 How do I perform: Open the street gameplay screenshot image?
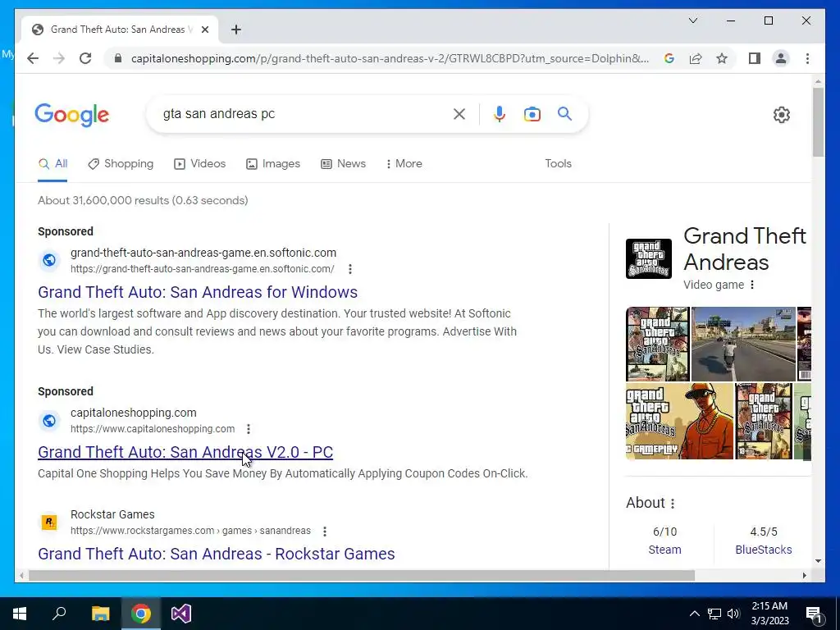click(x=743, y=344)
